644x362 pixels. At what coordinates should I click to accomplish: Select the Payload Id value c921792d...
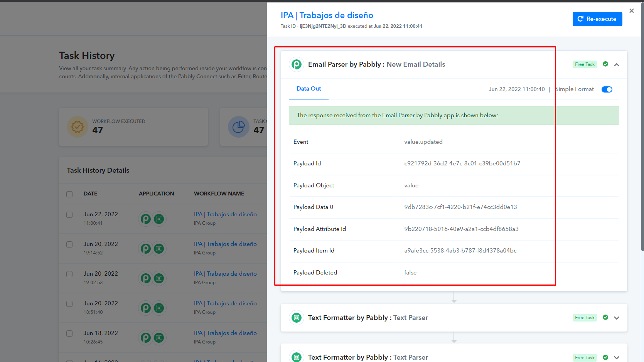tap(462, 163)
